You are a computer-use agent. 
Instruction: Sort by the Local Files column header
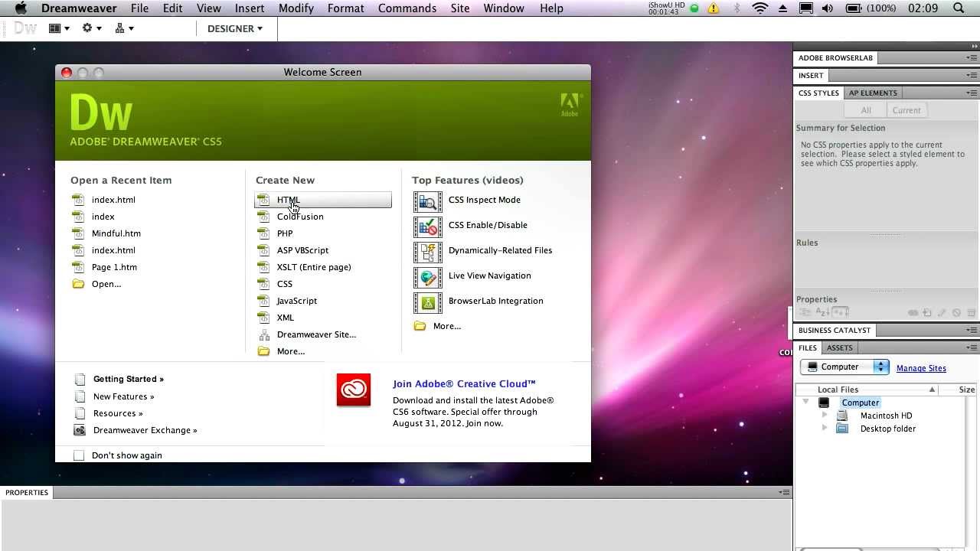coord(867,390)
